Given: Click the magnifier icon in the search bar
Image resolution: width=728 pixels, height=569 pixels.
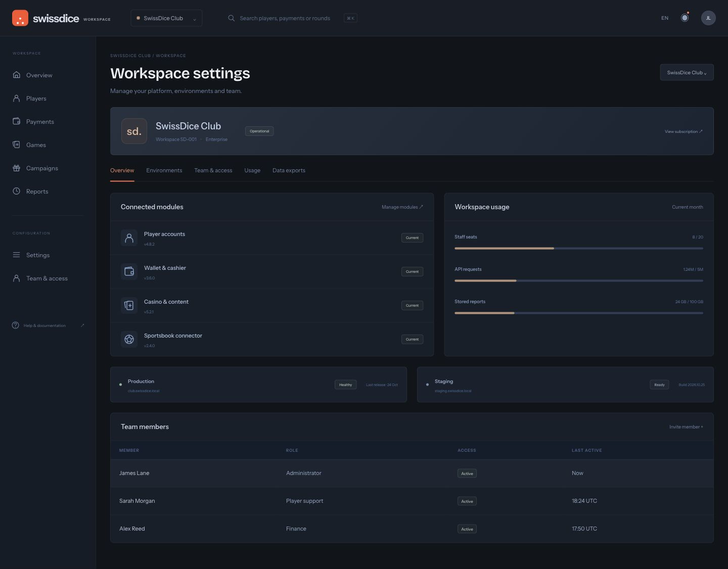Looking at the screenshot, I should tap(231, 18).
